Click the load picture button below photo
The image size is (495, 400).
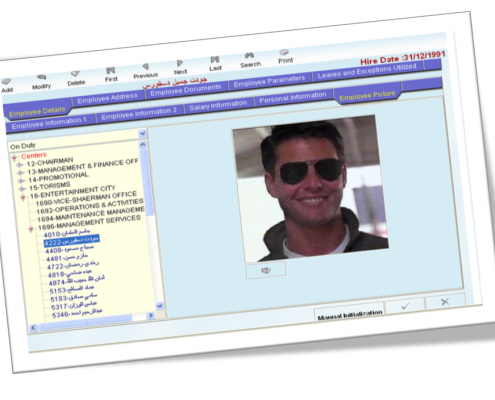[266, 270]
